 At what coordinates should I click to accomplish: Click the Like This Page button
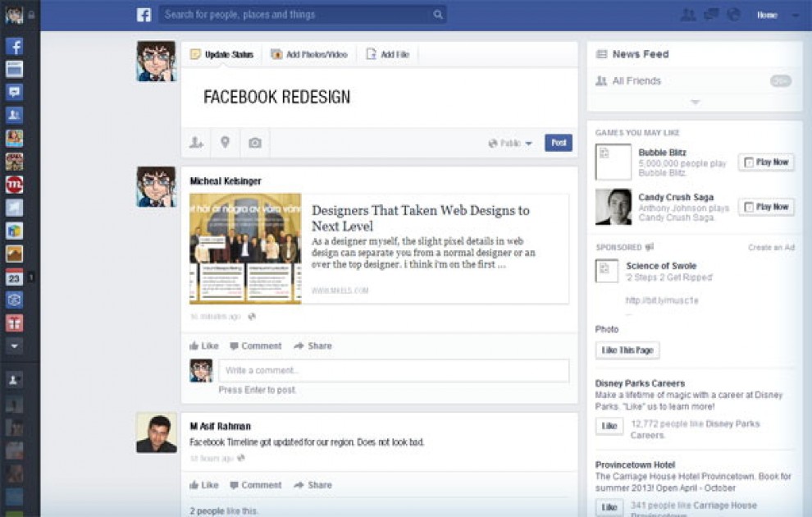click(x=627, y=350)
